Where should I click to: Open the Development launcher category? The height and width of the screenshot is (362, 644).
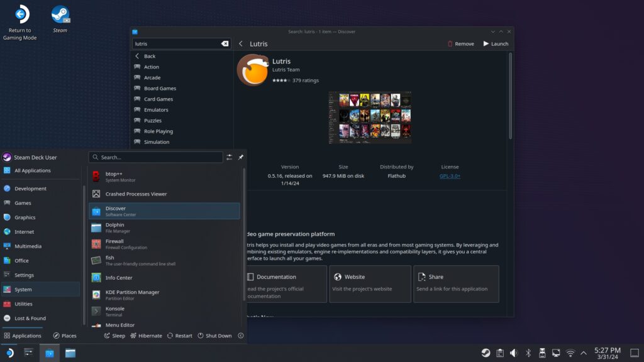(x=41, y=189)
